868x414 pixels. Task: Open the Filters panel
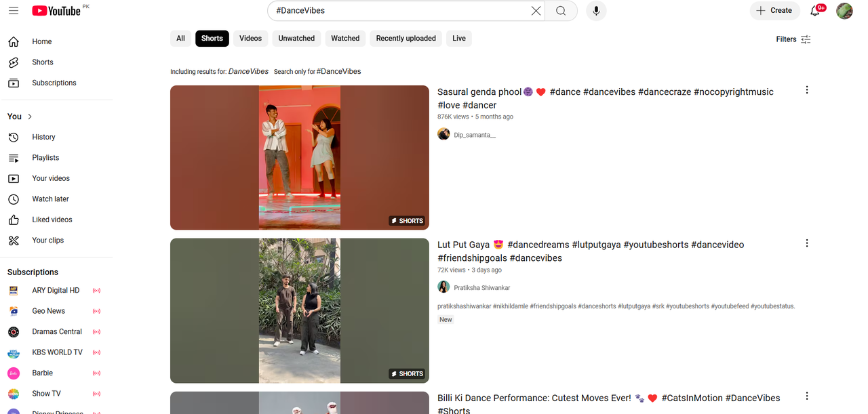(793, 39)
